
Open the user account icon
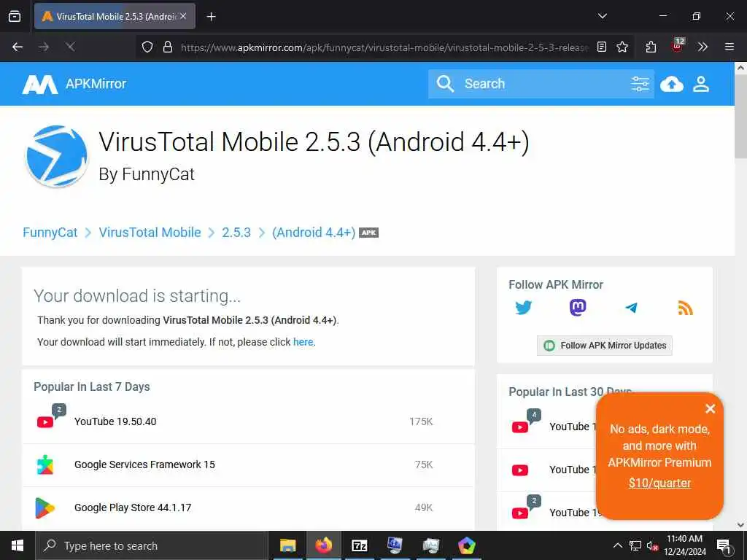pyautogui.click(x=701, y=84)
